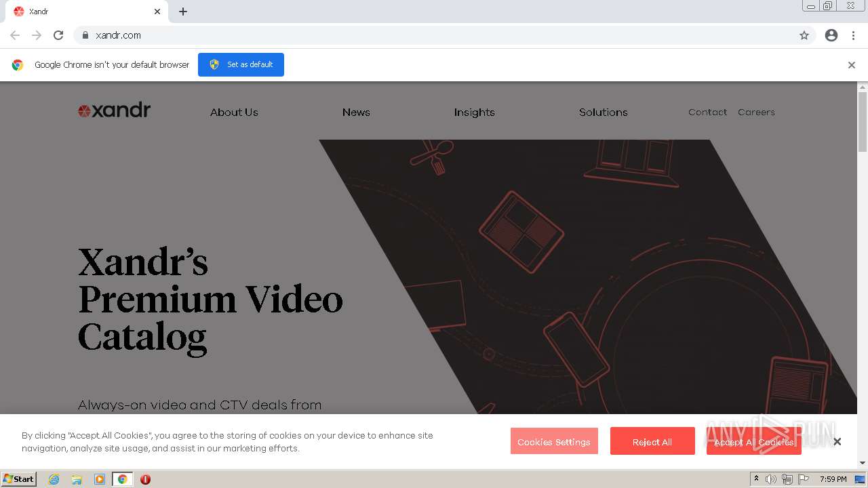868x488 pixels.
Task: Open the Chrome profile avatar icon
Action: 831,35
